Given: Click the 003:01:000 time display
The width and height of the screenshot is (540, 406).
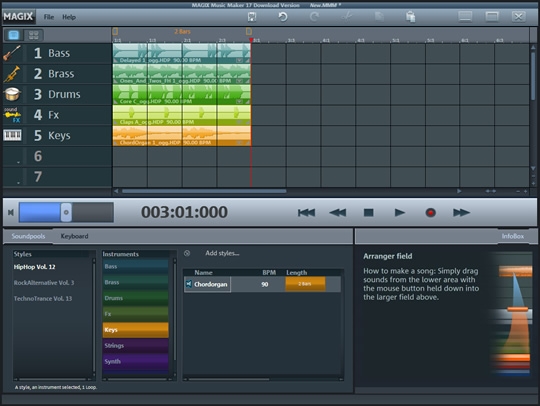Looking at the screenshot, I should tap(184, 212).
